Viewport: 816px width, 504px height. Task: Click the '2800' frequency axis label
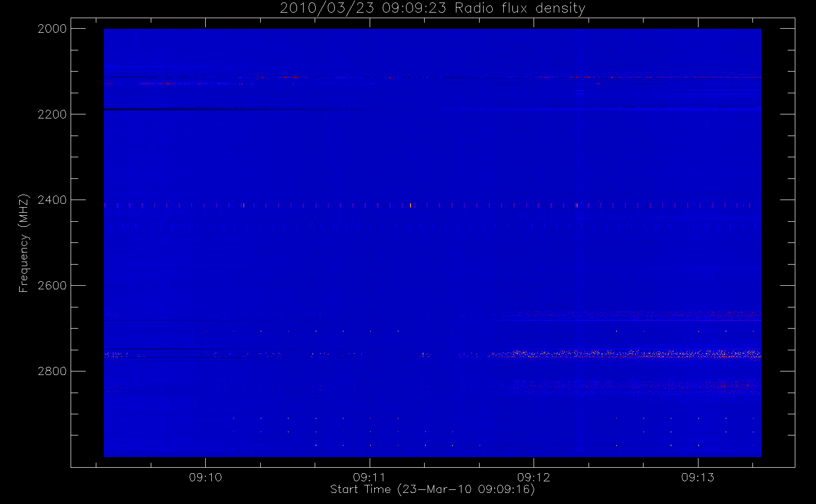tap(52, 371)
